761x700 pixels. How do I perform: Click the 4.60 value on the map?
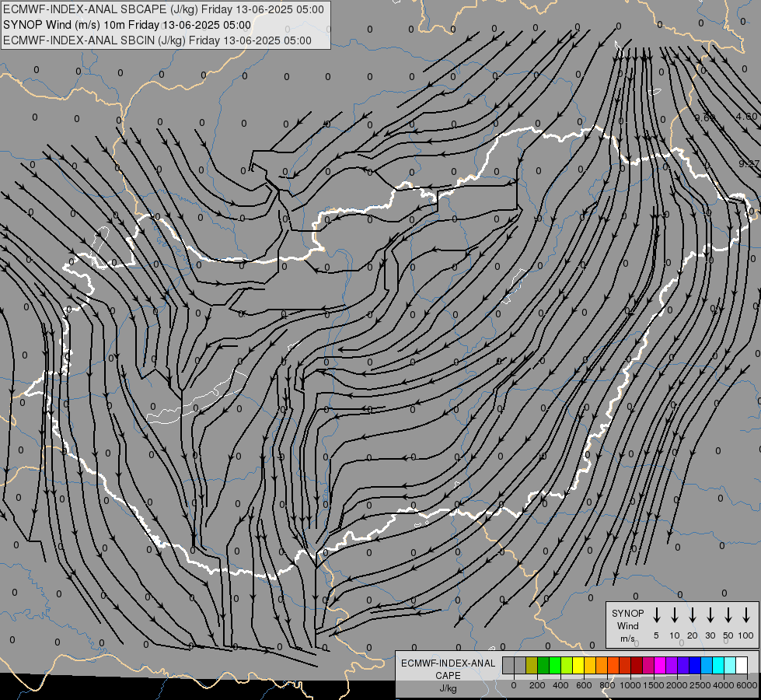(x=746, y=116)
